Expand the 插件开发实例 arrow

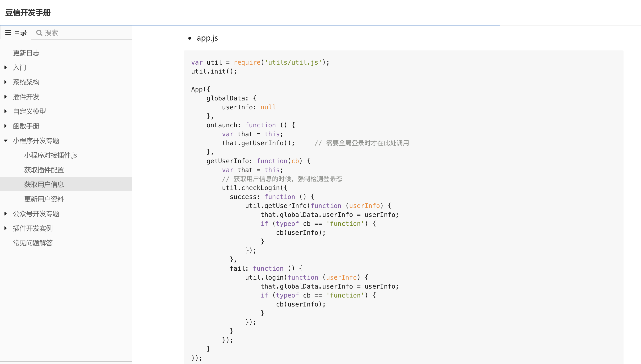[x=5, y=228]
